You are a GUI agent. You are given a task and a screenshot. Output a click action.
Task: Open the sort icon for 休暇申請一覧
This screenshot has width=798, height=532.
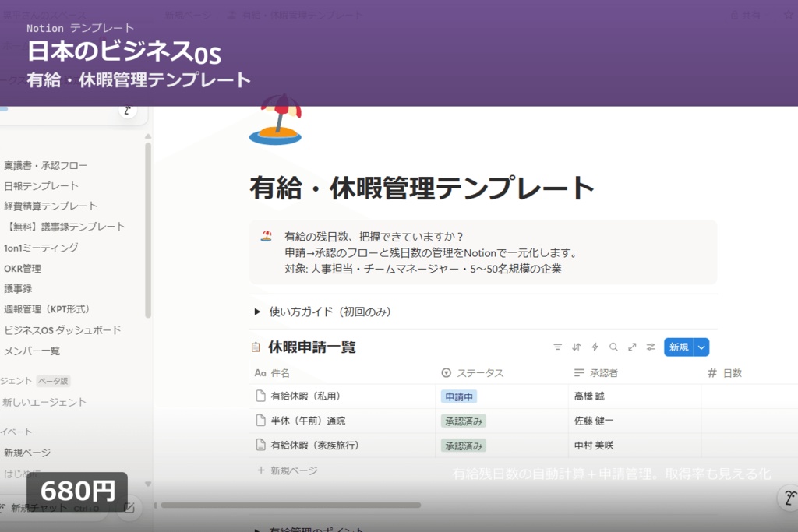pos(577,347)
